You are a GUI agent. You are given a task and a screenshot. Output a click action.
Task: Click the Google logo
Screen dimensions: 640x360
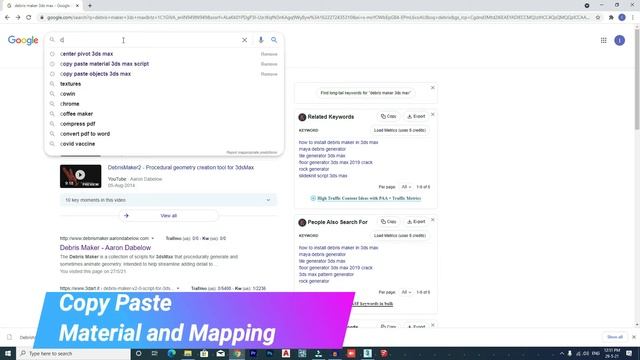(x=23, y=40)
